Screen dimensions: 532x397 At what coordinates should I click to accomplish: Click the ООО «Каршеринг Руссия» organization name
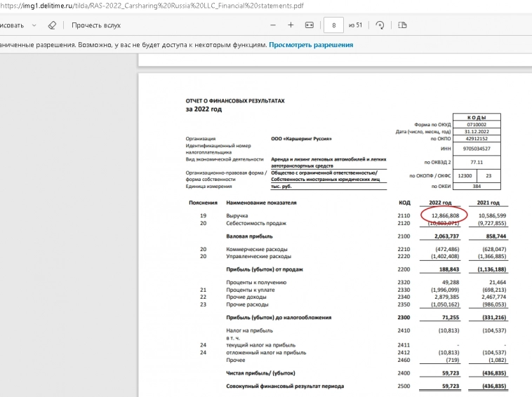[x=300, y=139]
